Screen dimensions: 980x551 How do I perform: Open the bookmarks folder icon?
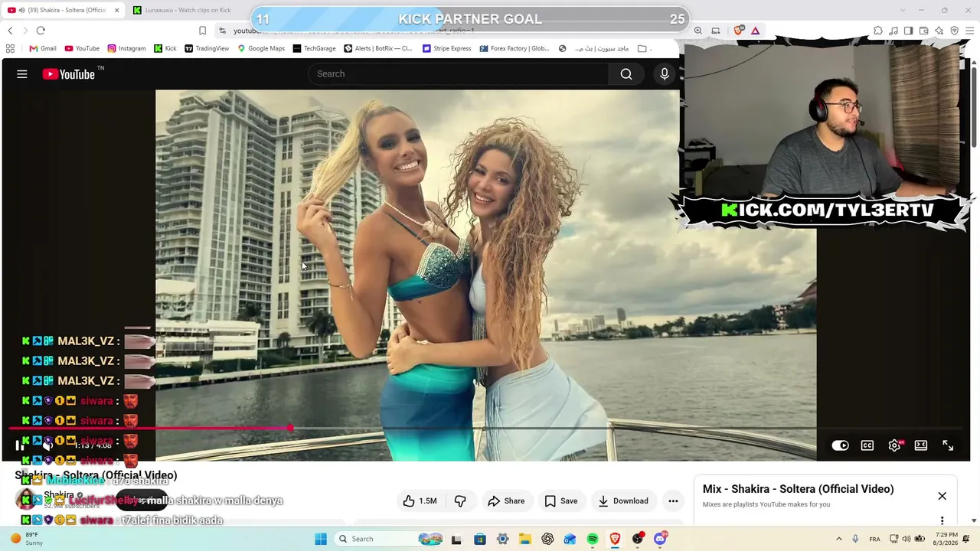pyautogui.click(x=642, y=48)
